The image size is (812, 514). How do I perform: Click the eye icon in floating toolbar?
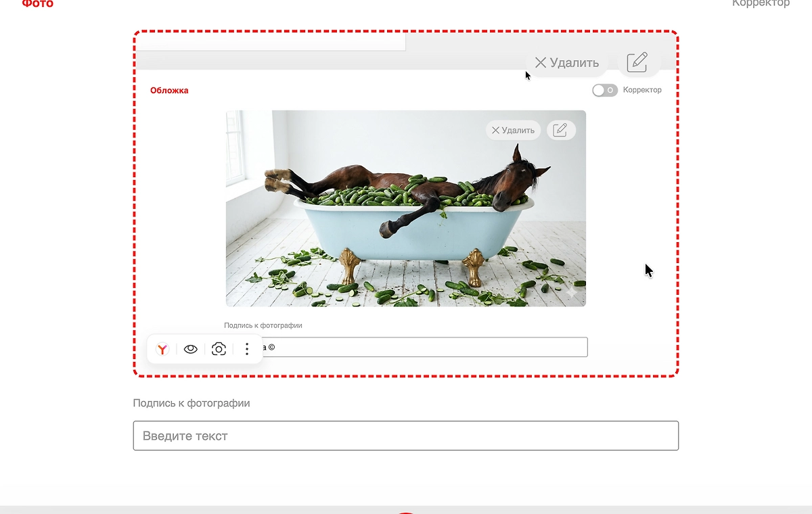191,349
